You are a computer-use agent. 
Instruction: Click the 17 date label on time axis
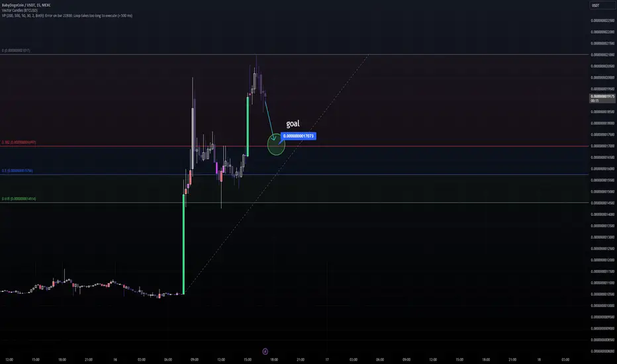327,359
